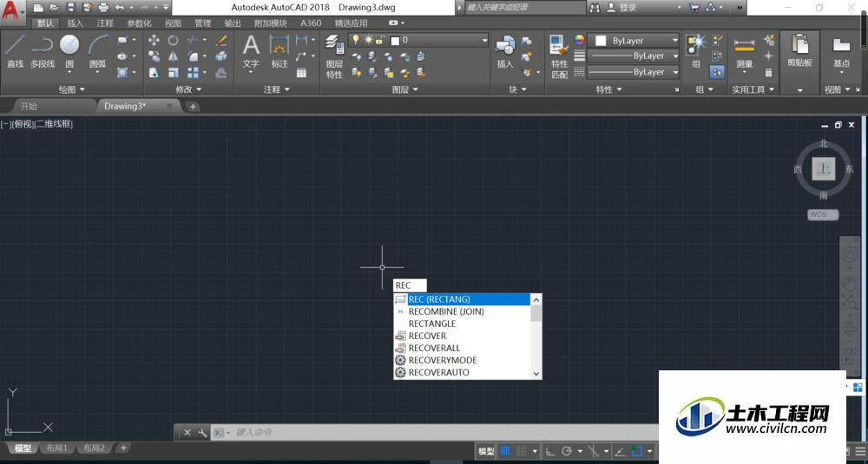This screenshot has width=868, height=464.
Task: Click the Plot/Print icon in quick access toolbar
Action: [x=103, y=8]
